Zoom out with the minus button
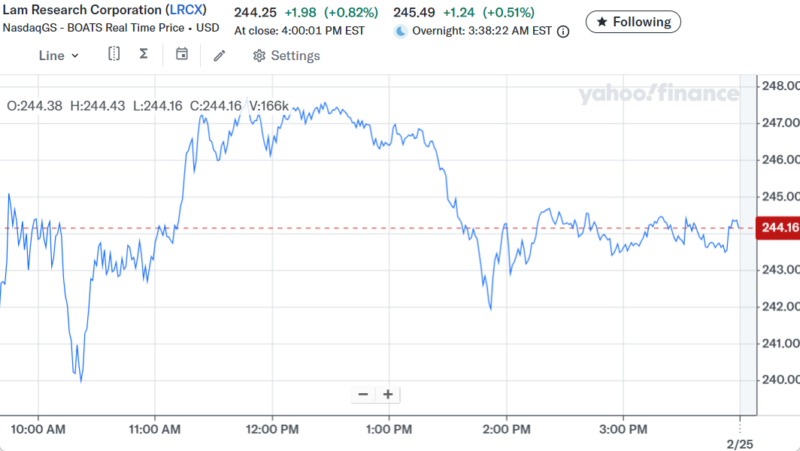Screen dimensions: 800x451 click(x=363, y=394)
